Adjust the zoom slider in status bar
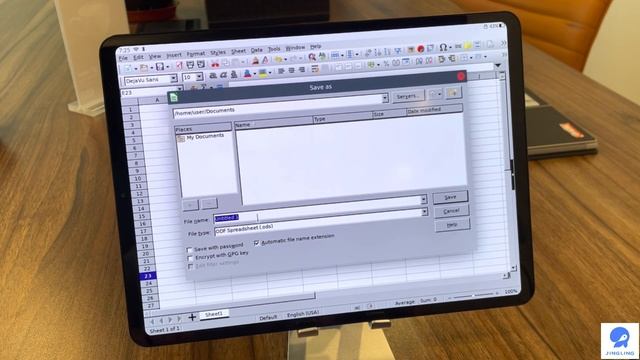Image resolution: width=640 pixels, height=360 pixels. click(x=473, y=295)
